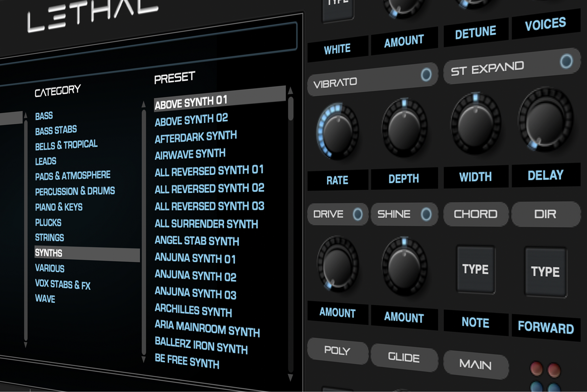Adjust the Drive Amount knob
This screenshot has height=392, width=587.
(x=338, y=264)
